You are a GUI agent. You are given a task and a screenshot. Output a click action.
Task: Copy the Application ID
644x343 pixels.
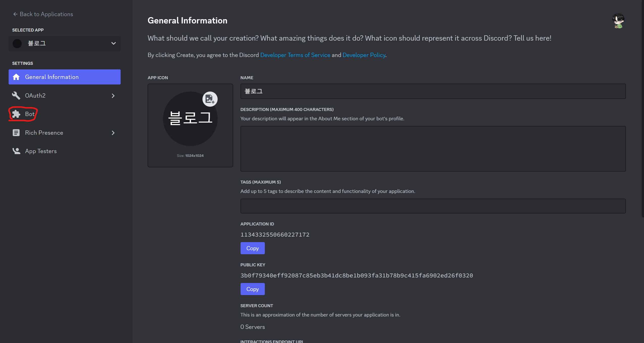coord(252,248)
